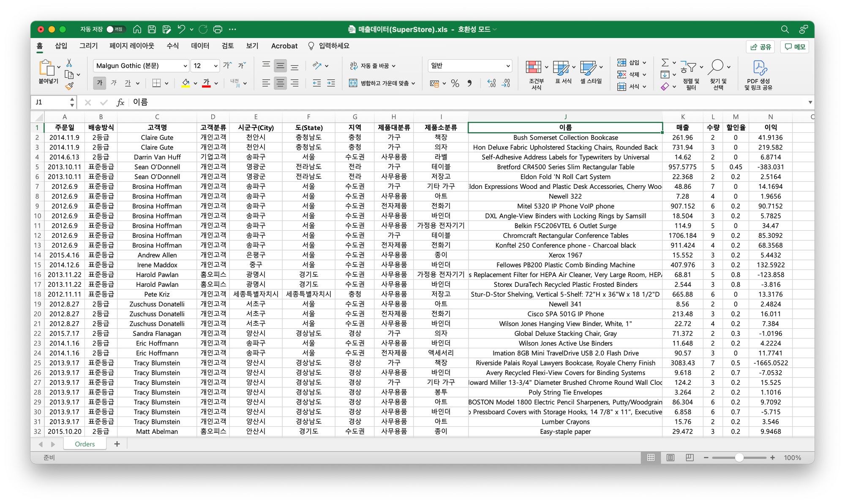Click the 공유 share button

click(760, 47)
